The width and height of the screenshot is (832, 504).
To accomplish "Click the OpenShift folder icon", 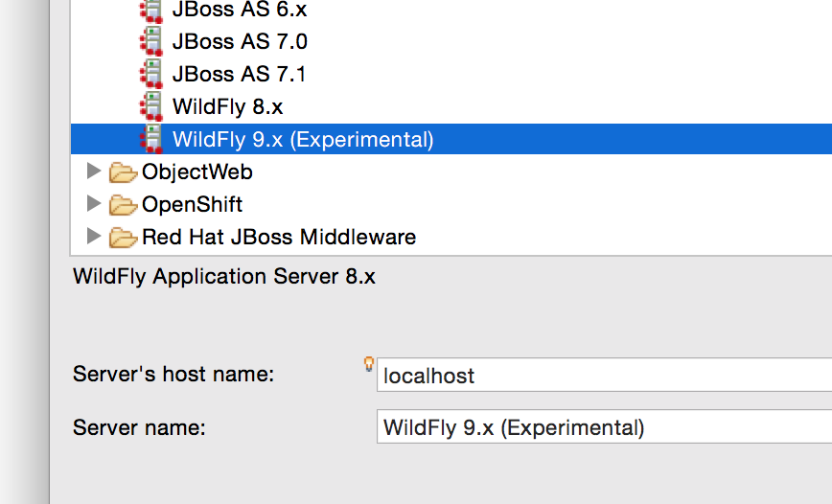I will coord(123,205).
